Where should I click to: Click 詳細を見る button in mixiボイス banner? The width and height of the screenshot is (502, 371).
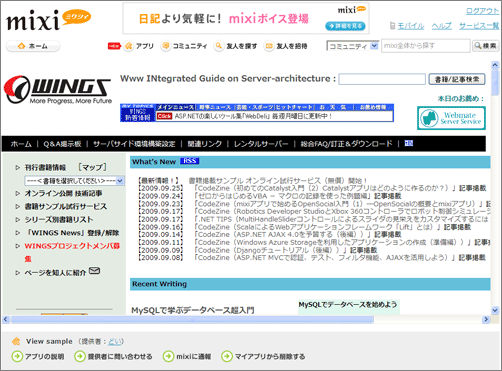pyautogui.click(x=345, y=26)
